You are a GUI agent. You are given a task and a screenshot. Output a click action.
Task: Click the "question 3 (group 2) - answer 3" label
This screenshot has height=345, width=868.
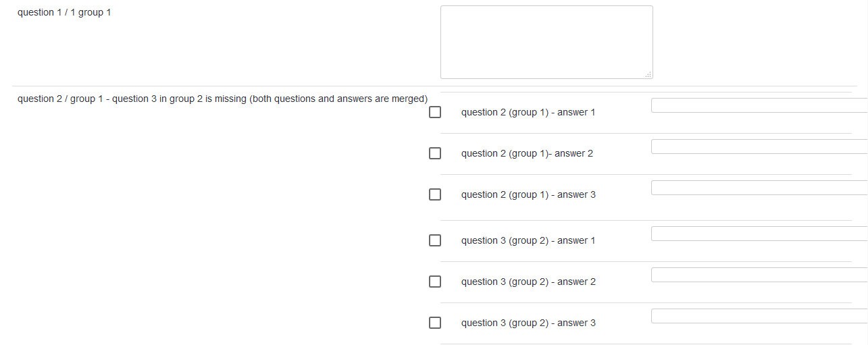pyautogui.click(x=528, y=323)
